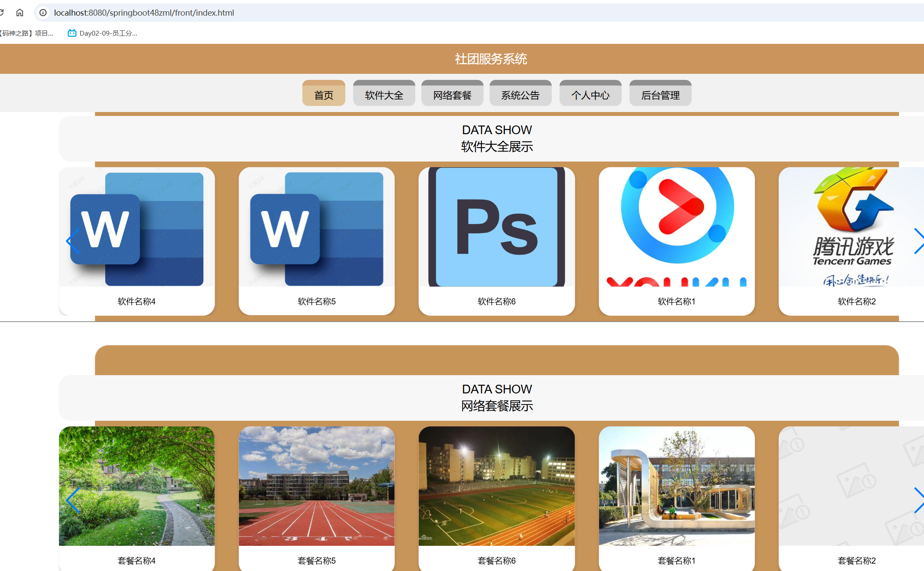Click the 网络套餐展示 section heading
This screenshot has width=924, height=571.
497,406
